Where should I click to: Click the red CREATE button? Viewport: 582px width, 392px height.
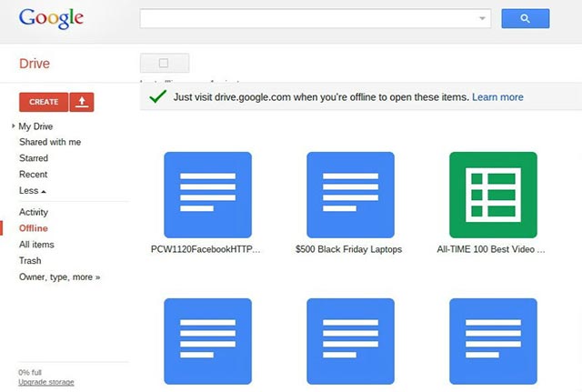(44, 102)
